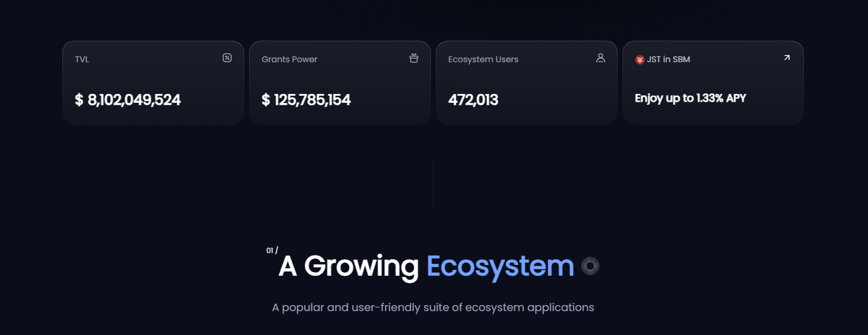Image resolution: width=868 pixels, height=335 pixels.
Task: Click the sunburst icon beside Ecosystem heading
Action: [590, 266]
